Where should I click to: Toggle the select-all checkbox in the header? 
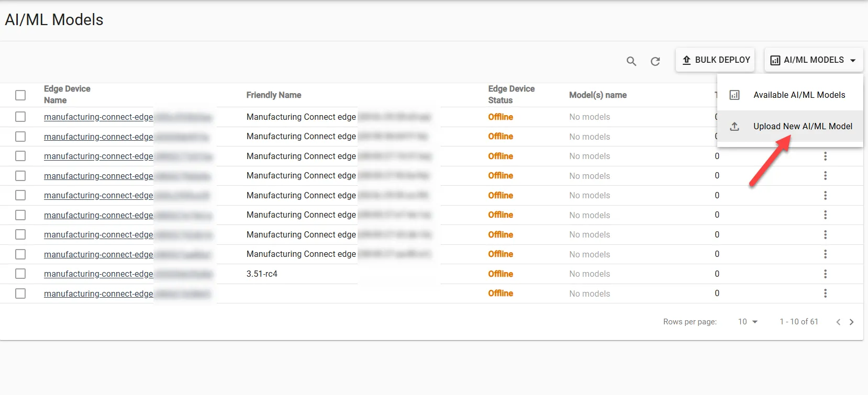20,95
